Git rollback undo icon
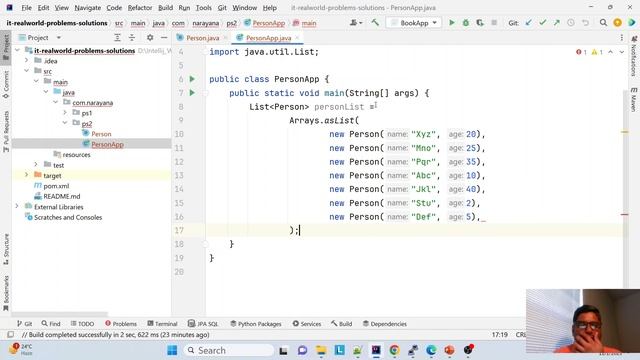 [585, 23]
